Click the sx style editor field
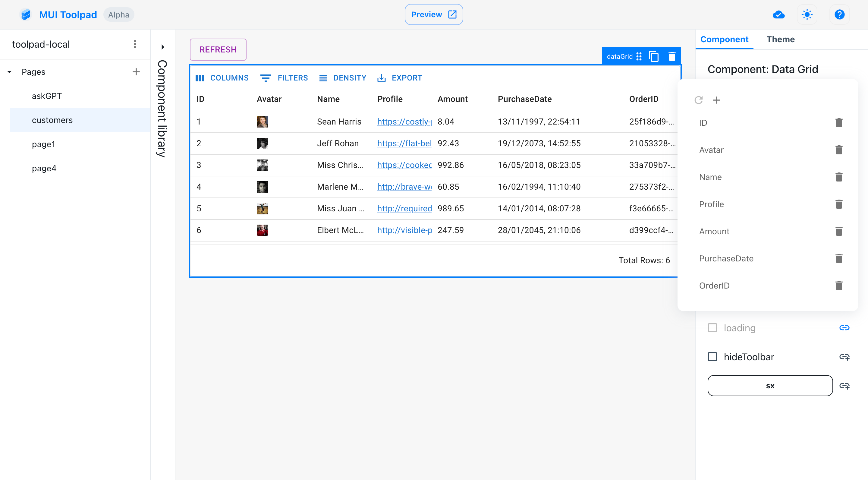This screenshot has height=480, width=868. point(770,386)
